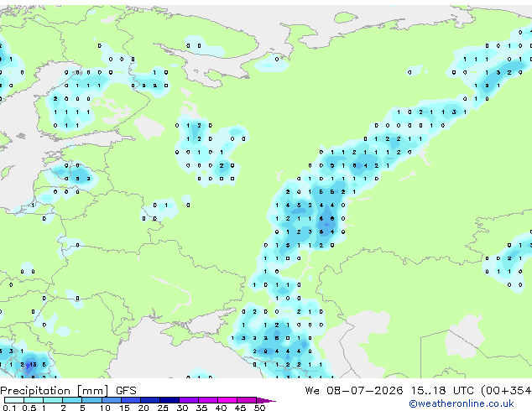Choose the 20–25 mm dark blue swatch
532x411 pixels.
[149, 400]
